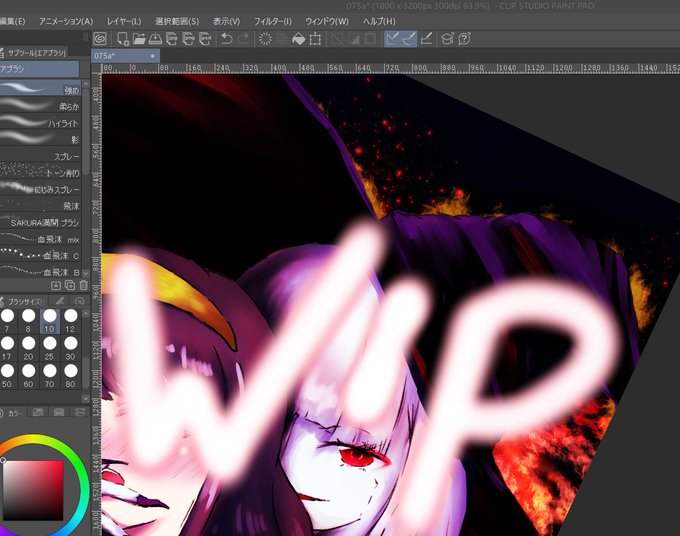The width and height of the screenshot is (680, 536).
Task: Click sub tool list scroll-up arrow
Action: click(85, 84)
